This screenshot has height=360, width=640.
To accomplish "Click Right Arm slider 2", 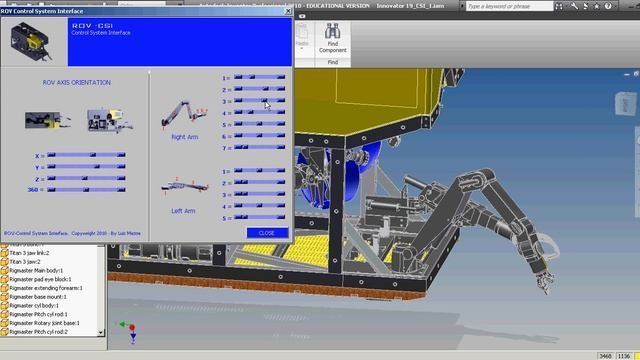I will tap(260, 89).
